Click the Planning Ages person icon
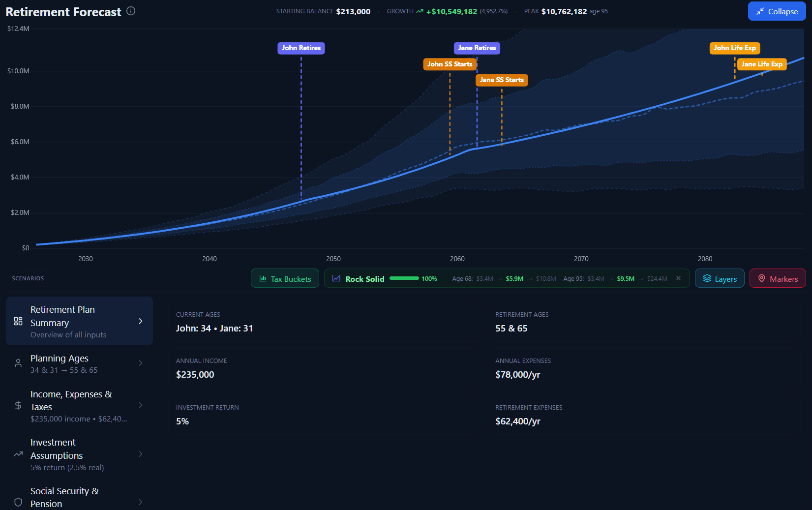This screenshot has width=812, height=510. 18,363
